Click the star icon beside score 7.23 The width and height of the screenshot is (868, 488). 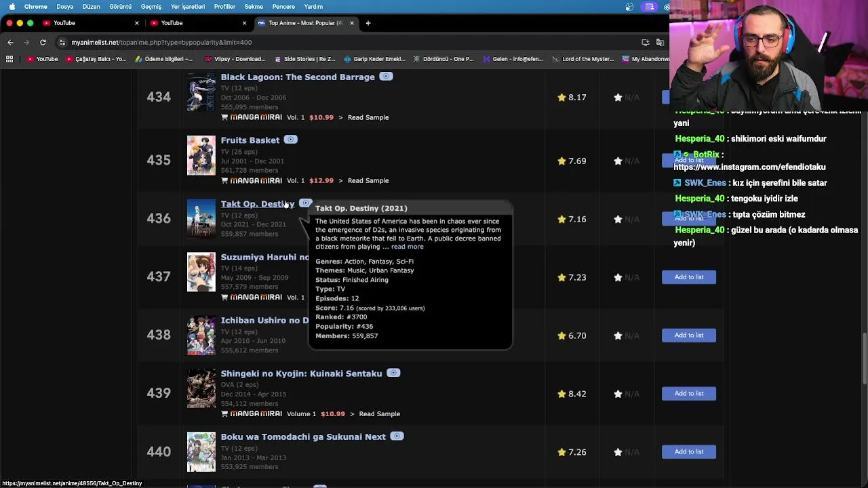click(561, 278)
